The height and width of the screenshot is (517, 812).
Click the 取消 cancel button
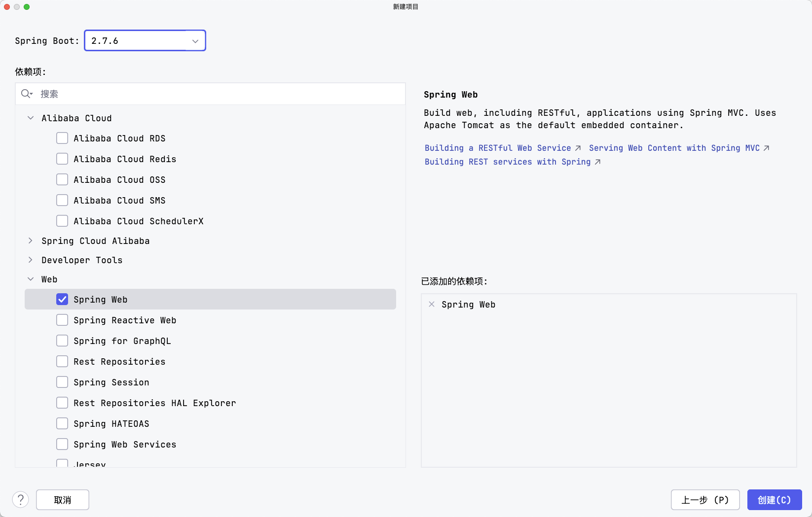point(63,500)
